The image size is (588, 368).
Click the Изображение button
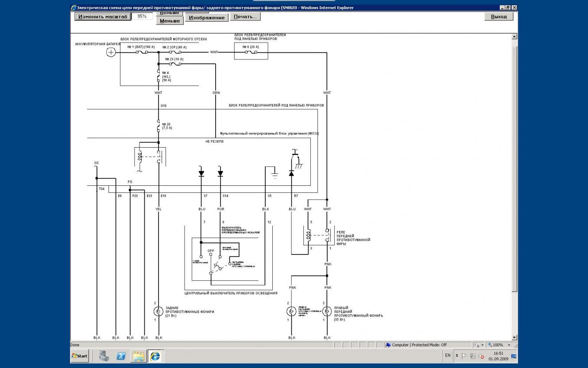(207, 17)
